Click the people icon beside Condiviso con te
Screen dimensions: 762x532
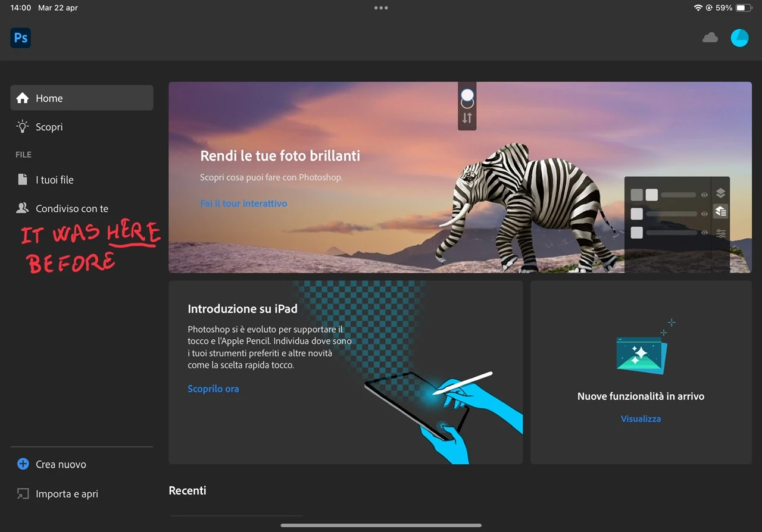coord(23,208)
